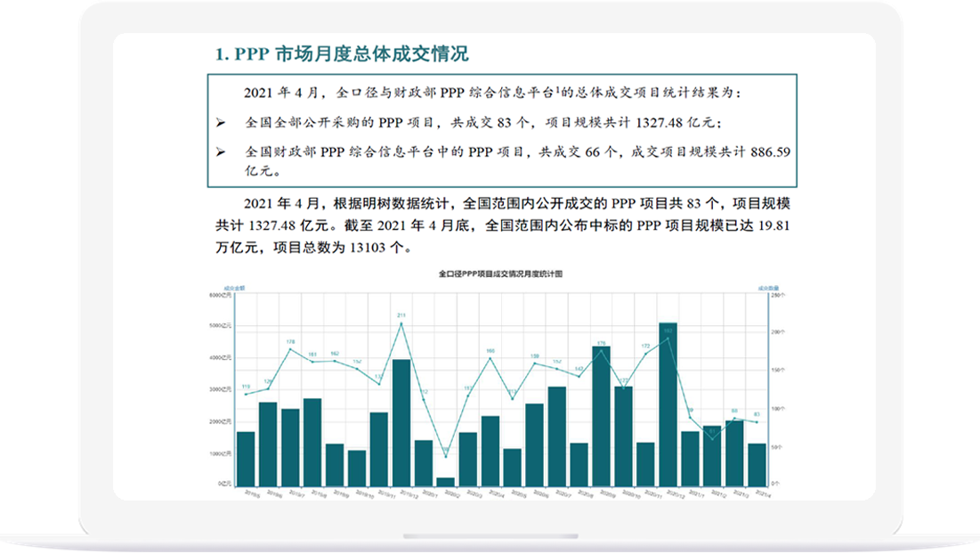The image size is (980, 554).
Task: Click the heading "1. PPP 市场月度总体成交情况"
Action: pos(341,53)
